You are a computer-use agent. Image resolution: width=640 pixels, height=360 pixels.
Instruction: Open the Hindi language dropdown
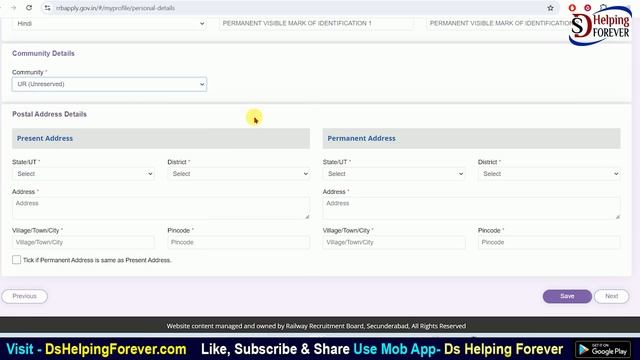[109, 24]
